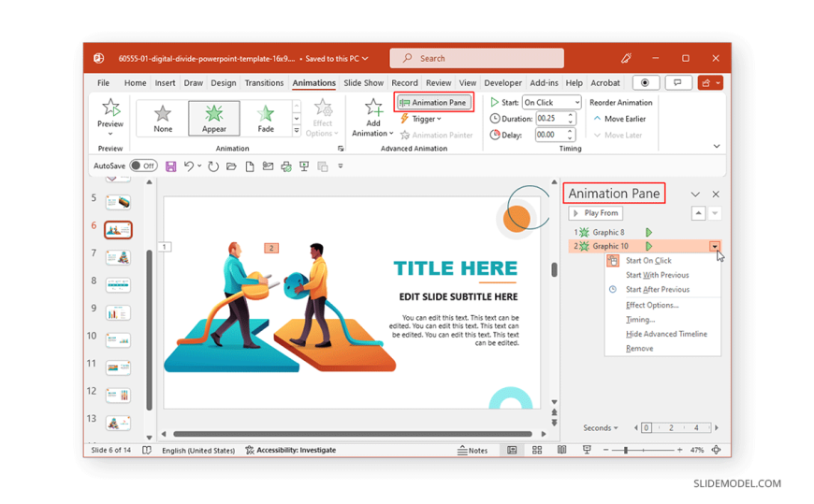Screen dimensions: 814x504
Task: Switch to the Slide Show tab
Action: click(363, 83)
